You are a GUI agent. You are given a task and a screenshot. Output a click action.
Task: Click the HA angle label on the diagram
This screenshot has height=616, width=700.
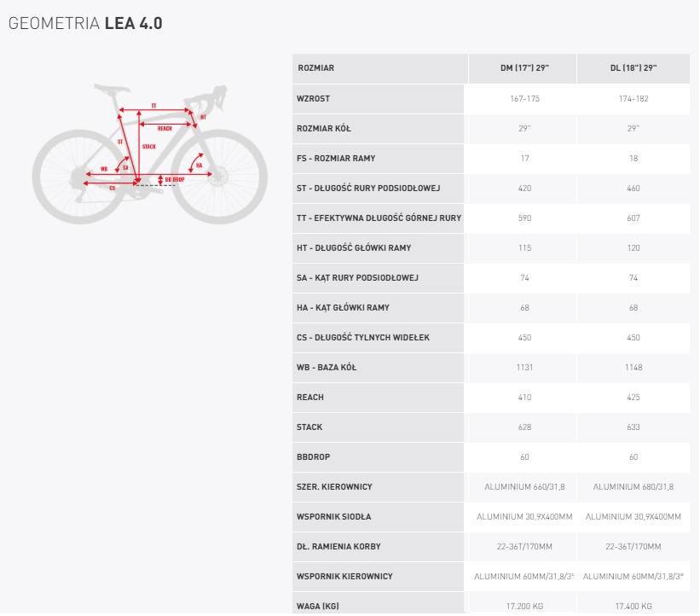199,166
